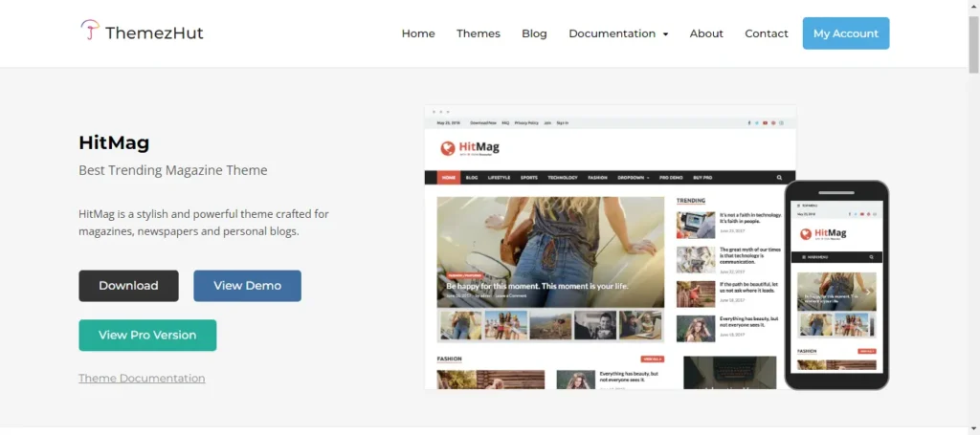Click TRENDING heading in the preview
The width and height of the screenshot is (980, 435).
[691, 201]
